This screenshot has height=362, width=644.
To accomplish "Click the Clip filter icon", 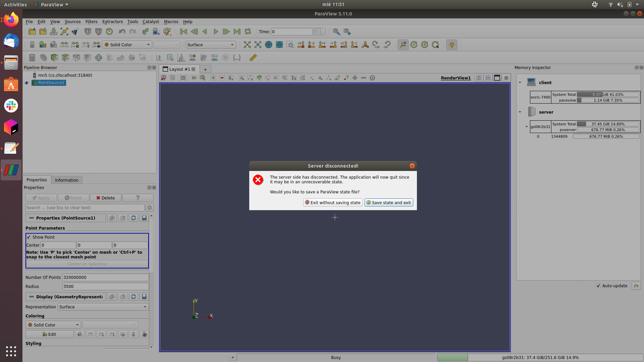I will pos(54,58).
